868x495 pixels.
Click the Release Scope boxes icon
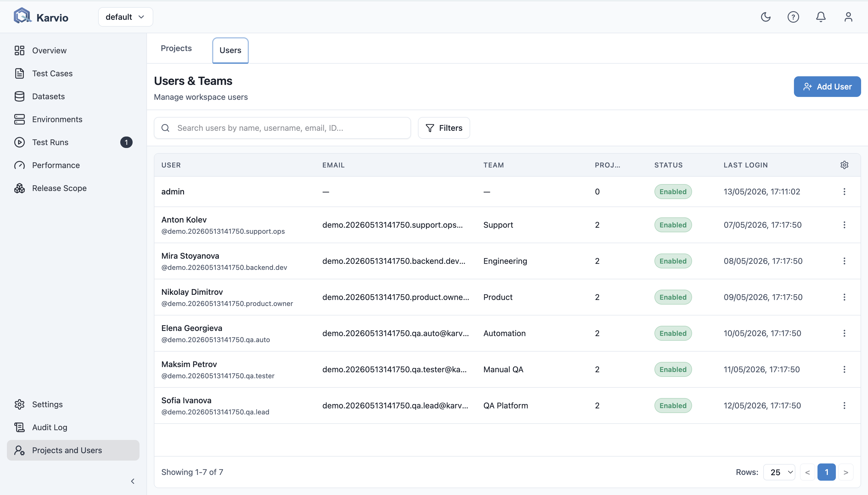pos(20,188)
